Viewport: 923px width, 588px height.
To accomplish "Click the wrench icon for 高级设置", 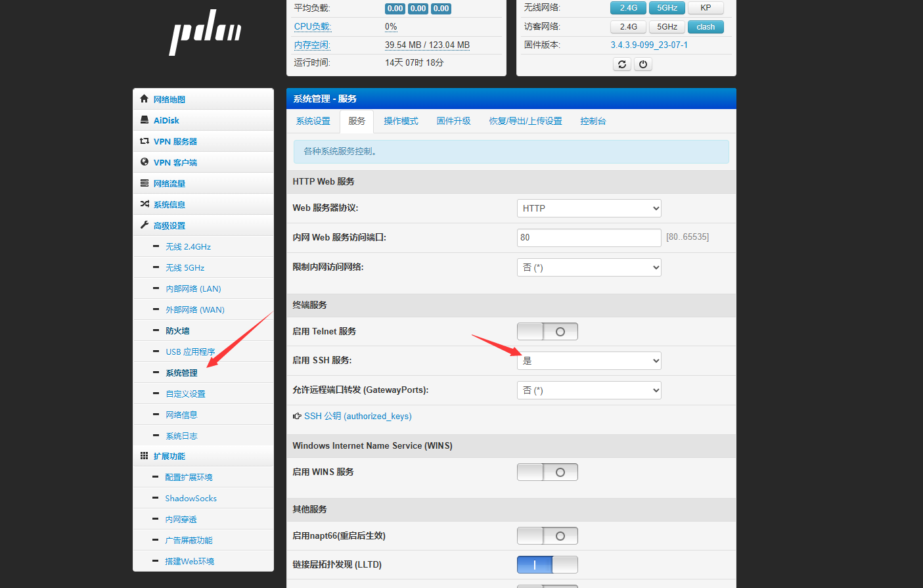I will [145, 225].
